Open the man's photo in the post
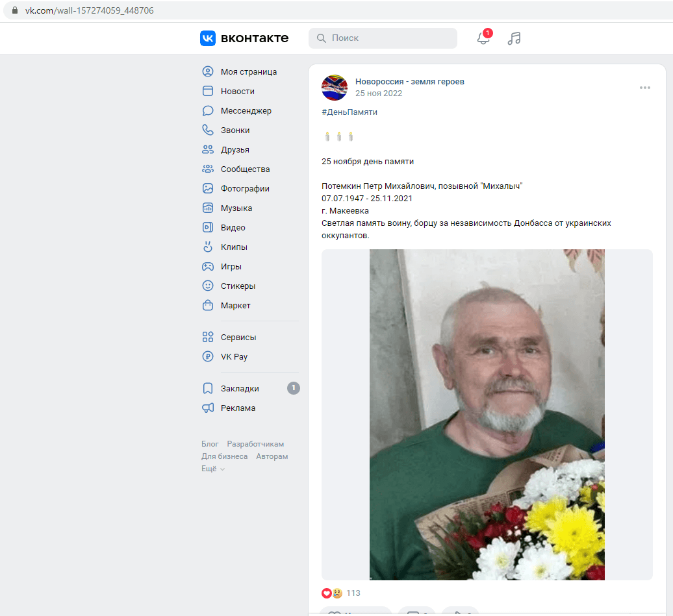Viewport: 673px width, 616px height. pyautogui.click(x=487, y=415)
